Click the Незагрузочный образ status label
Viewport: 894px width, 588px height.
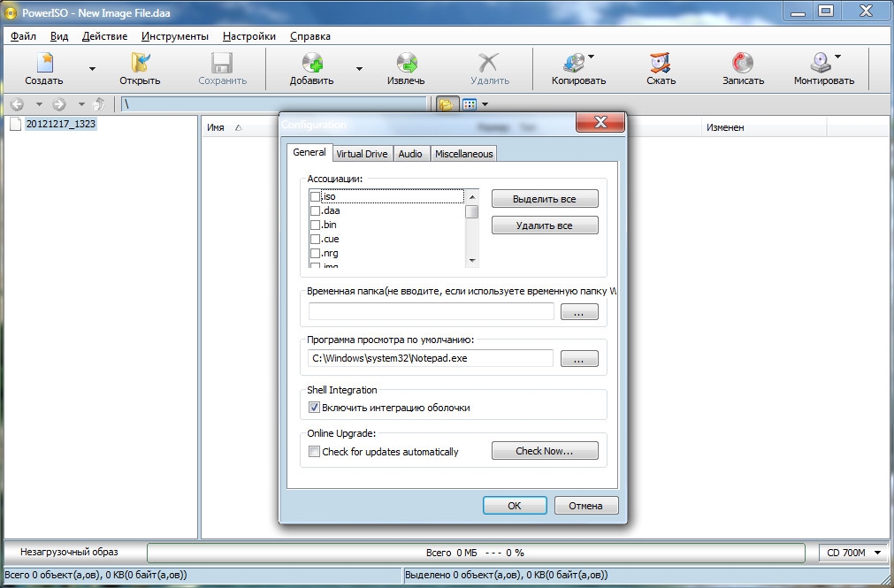(x=69, y=552)
